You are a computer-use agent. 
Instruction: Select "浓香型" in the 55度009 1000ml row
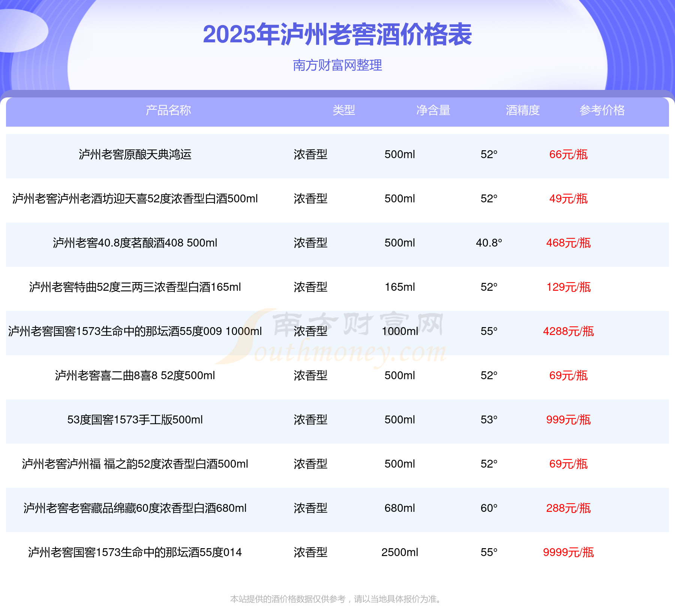point(310,331)
